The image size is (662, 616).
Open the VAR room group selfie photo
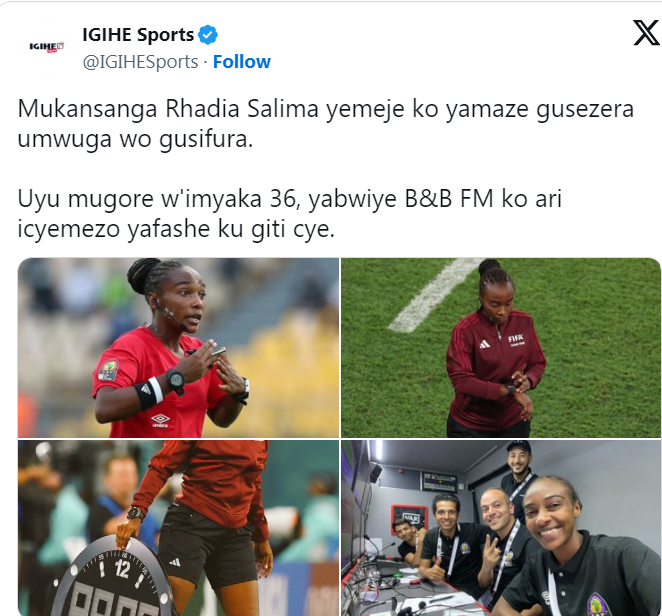tap(501, 527)
